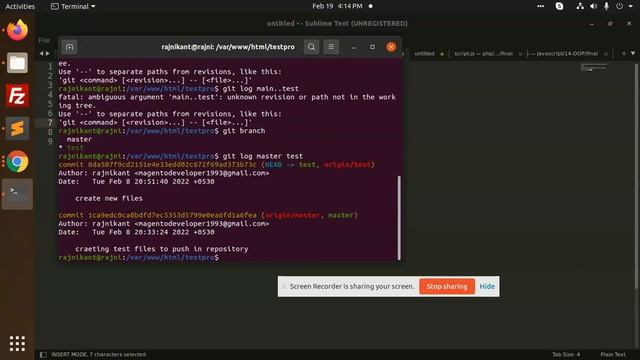The width and height of the screenshot is (640, 360).
Task: Close the javascript/14-OOP tab
Action: tap(606, 54)
